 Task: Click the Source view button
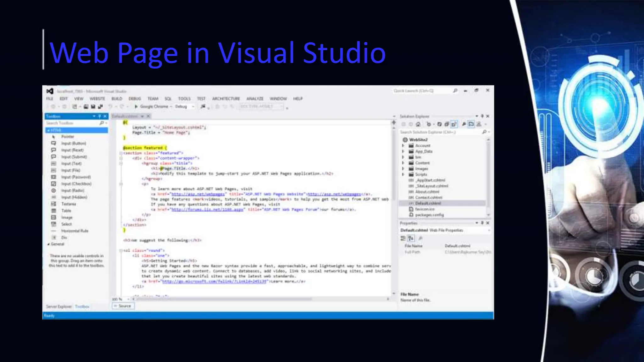(123, 306)
